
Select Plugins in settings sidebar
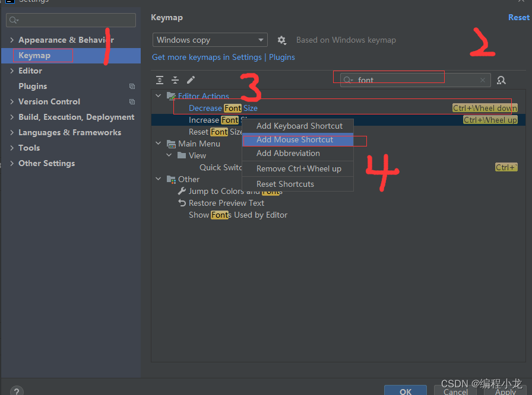click(71, 87)
